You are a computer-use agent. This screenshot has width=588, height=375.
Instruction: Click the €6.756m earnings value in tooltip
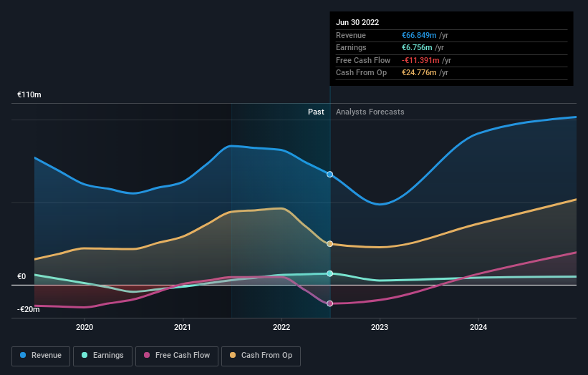417,47
